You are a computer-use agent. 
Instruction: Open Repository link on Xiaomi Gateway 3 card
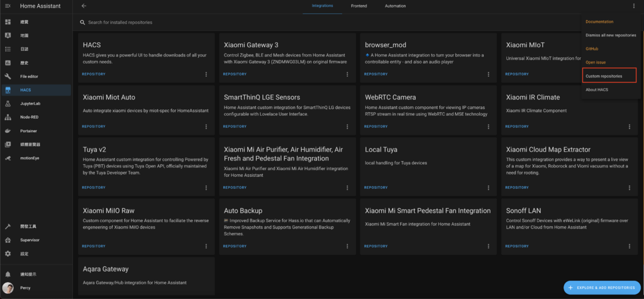point(235,74)
